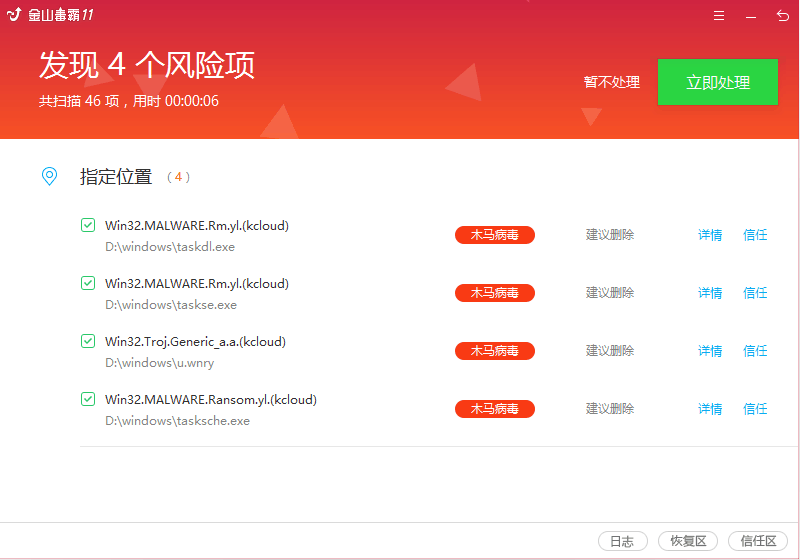Click 木马病毒 tag on tasksche.exe row
This screenshot has width=800, height=560.
pyautogui.click(x=495, y=409)
